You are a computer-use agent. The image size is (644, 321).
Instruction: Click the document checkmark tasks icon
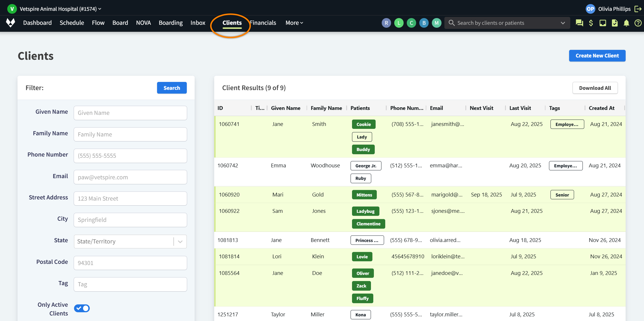pos(615,23)
